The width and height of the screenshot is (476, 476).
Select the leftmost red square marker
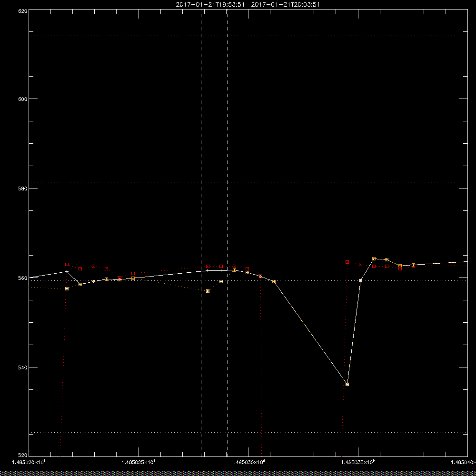coord(67,264)
